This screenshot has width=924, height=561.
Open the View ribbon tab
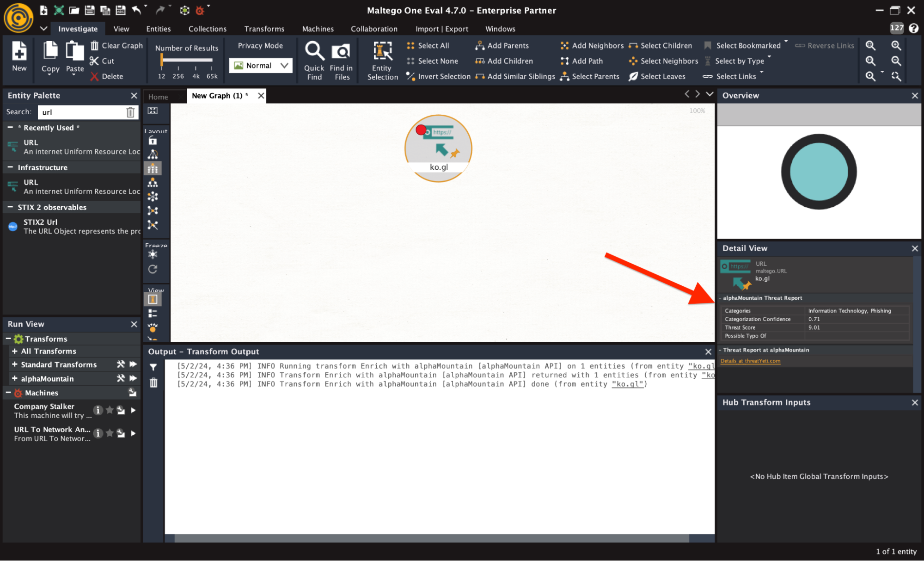[121, 29]
